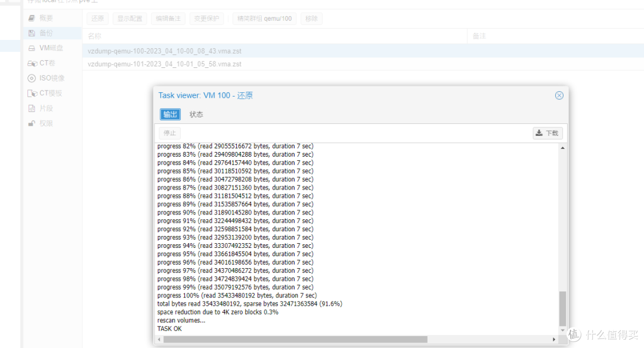
Task: Go to the CT卷 volumes section
Action: tap(47, 63)
